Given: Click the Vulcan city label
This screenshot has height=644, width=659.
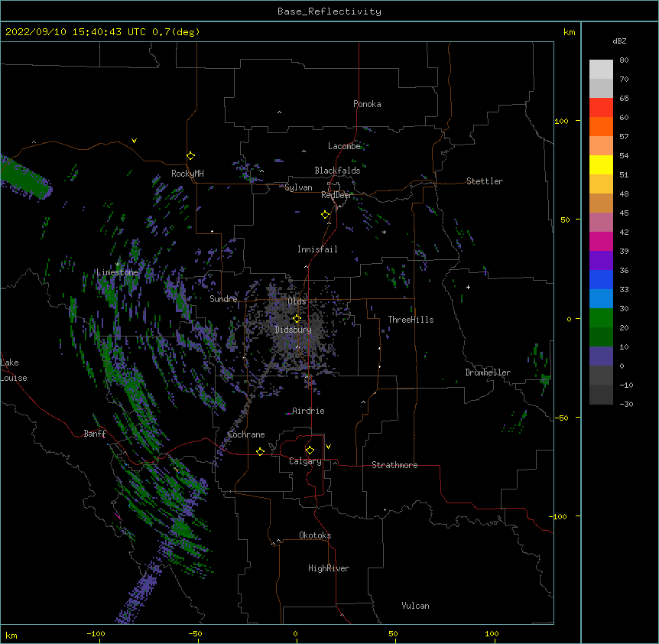Looking at the screenshot, I should pos(415,606).
